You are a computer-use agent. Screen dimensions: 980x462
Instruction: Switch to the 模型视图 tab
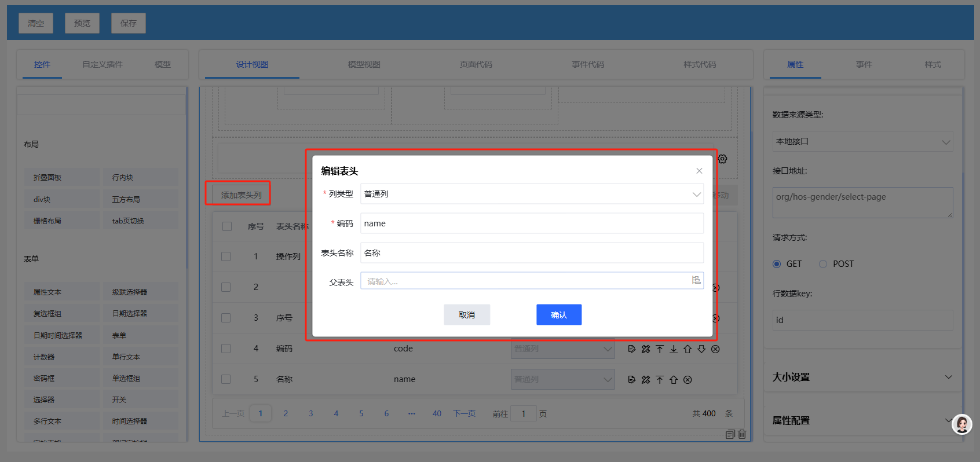[x=364, y=64]
